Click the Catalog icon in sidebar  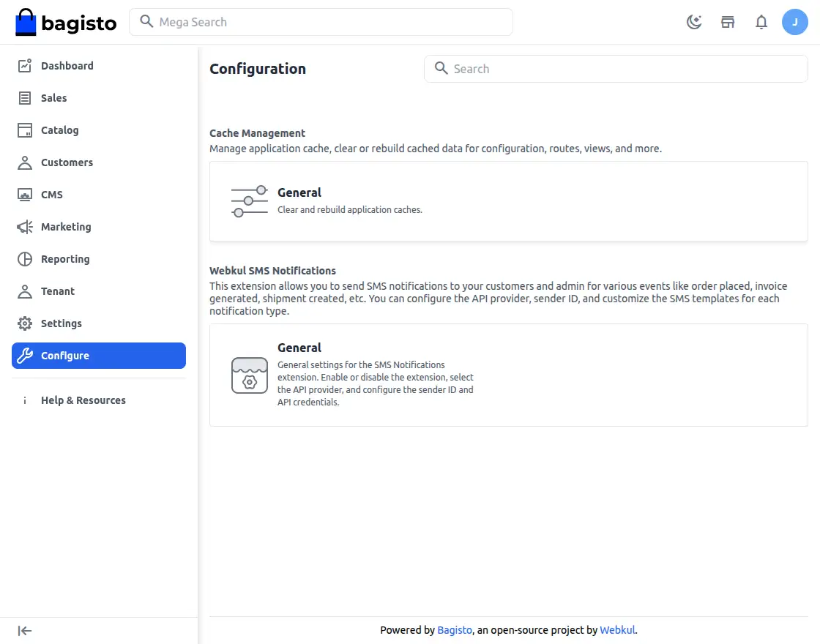point(25,130)
